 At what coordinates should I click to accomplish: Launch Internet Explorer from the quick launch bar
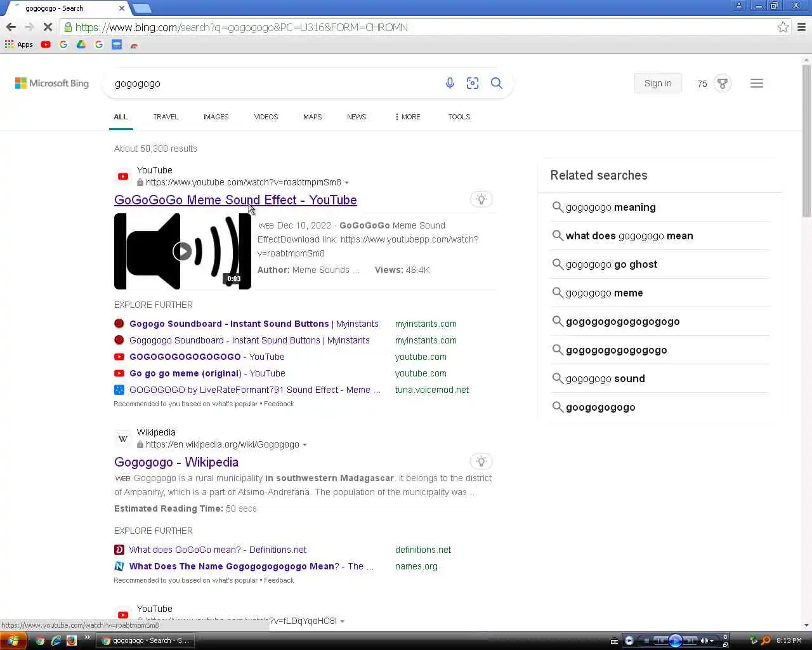click(x=56, y=640)
